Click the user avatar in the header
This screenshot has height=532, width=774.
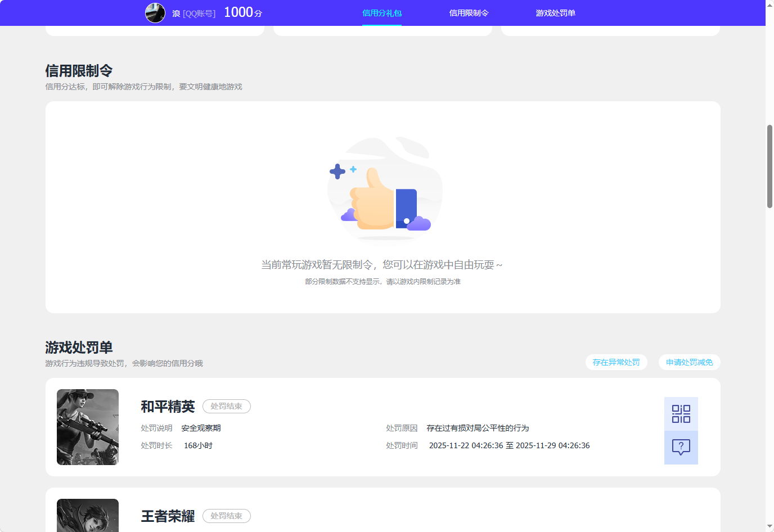tap(155, 13)
